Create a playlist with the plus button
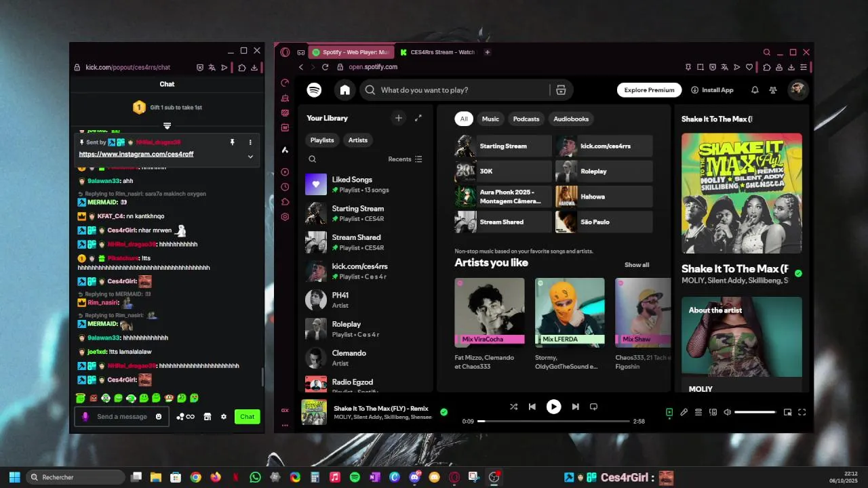 click(399, 118)
